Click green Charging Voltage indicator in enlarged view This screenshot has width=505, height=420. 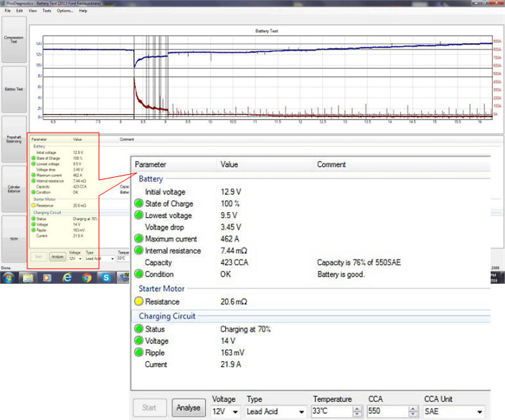[138, 340]
